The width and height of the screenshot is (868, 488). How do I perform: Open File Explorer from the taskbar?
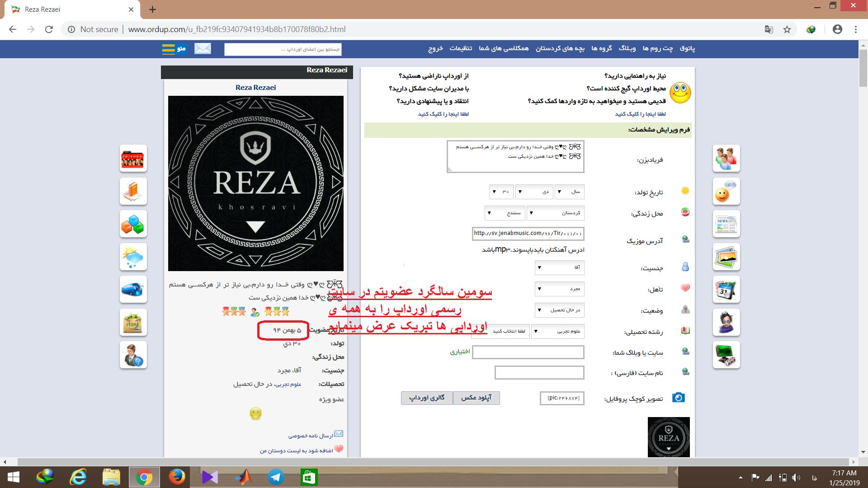[x=111, y=477]
